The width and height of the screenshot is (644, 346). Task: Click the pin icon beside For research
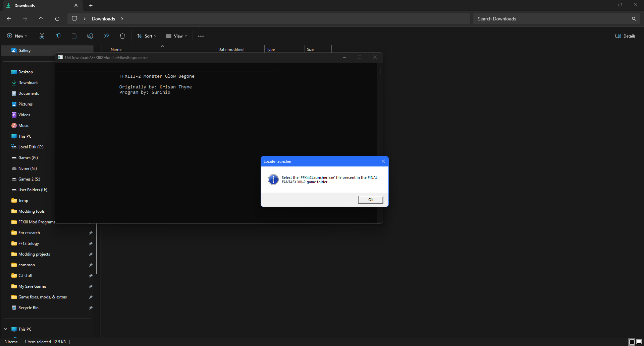[x=91, y=233]
